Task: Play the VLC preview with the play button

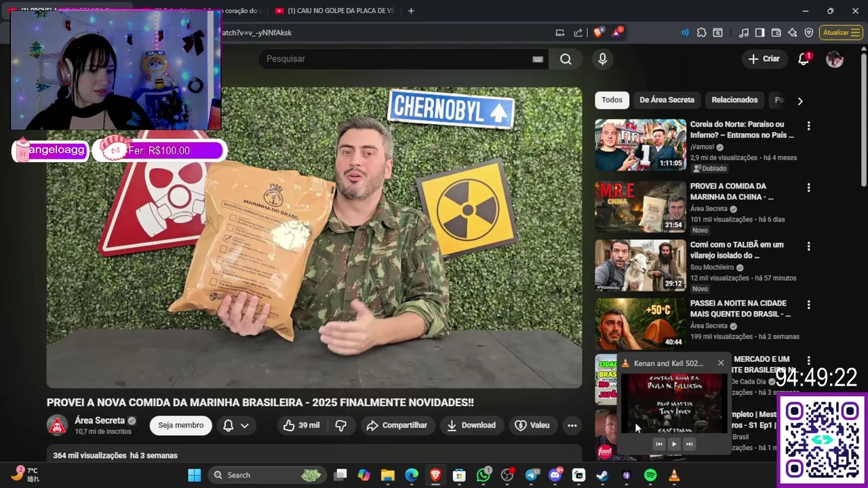Action: click(x=674, y=445)
